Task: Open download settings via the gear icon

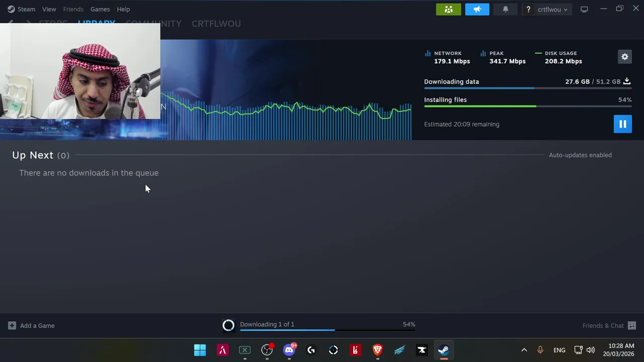Action: tap(624, 57)
